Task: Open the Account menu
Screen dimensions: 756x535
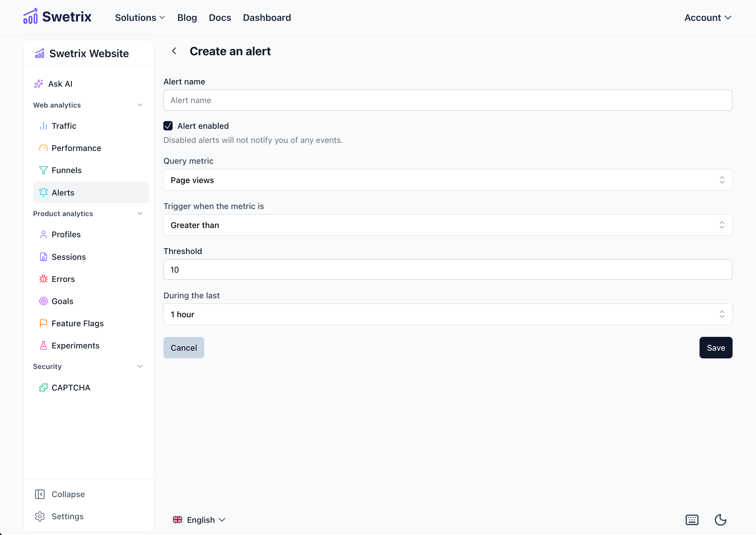Action: (x=707, y=17)
